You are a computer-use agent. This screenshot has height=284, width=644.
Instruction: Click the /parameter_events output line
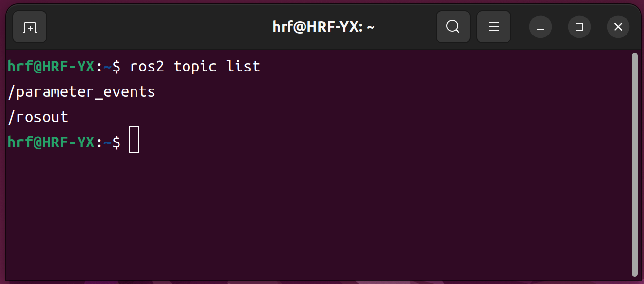(x=82, y=92)
